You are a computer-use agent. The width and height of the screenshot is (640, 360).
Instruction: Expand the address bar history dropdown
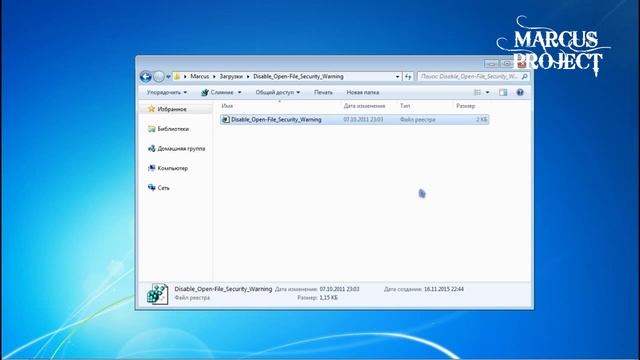click(x=397, y=77)
